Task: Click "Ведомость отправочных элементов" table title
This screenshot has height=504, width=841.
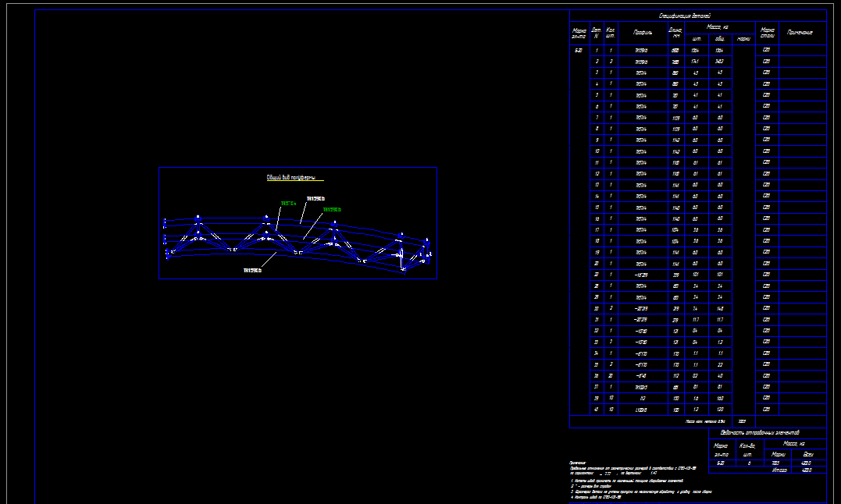Action: tap(772, 432)
